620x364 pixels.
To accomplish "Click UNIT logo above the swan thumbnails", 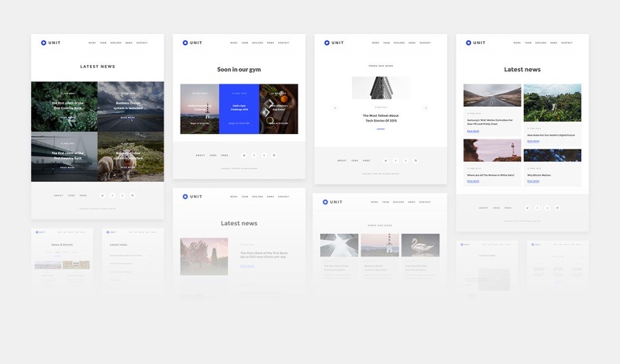I will tap(331, 202).
